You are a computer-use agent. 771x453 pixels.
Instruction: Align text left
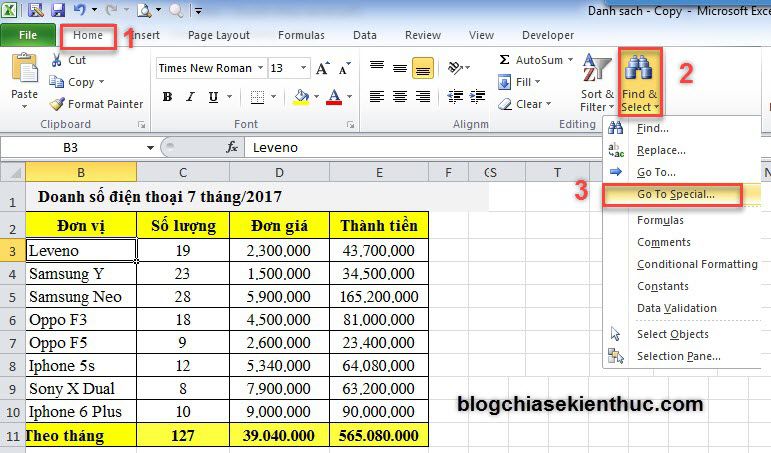click(377, 96)
